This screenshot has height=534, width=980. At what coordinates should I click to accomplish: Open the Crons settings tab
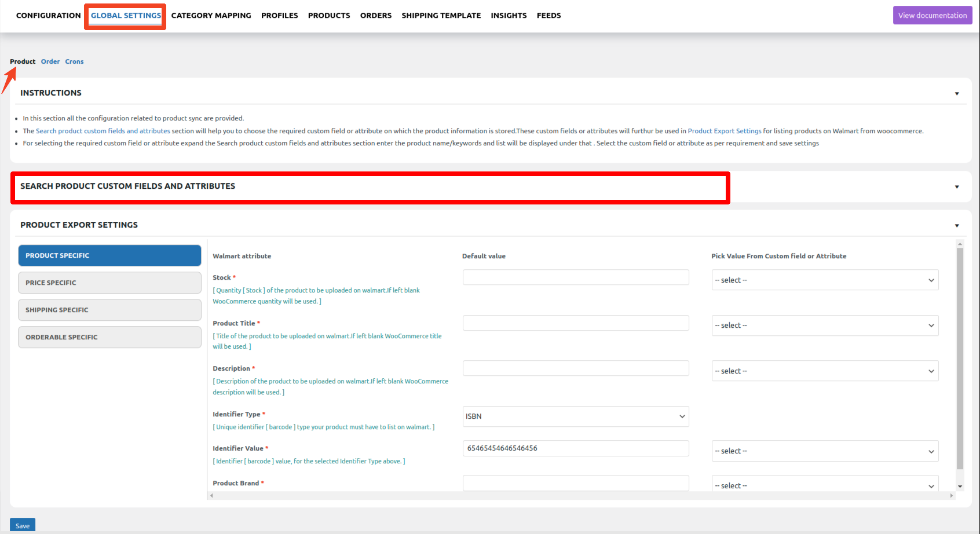(x=74, y=61)
